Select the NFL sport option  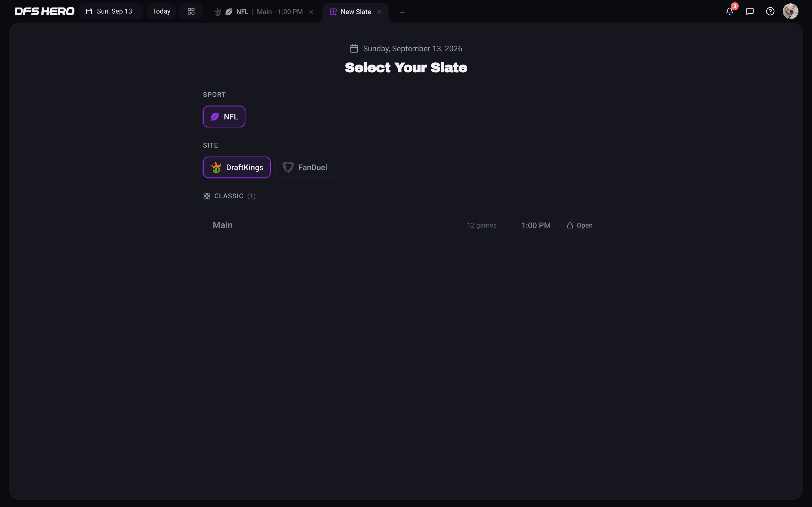click(x=224, y=117)
